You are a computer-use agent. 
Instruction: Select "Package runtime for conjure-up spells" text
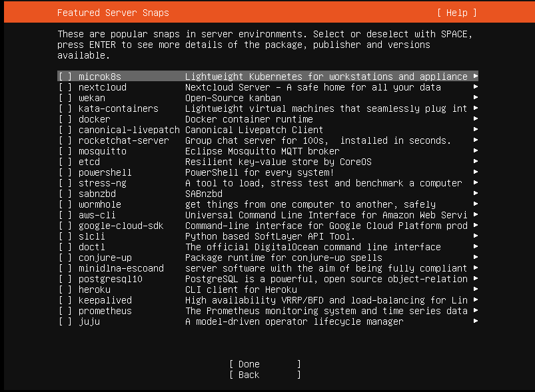[x=284, y=258]
